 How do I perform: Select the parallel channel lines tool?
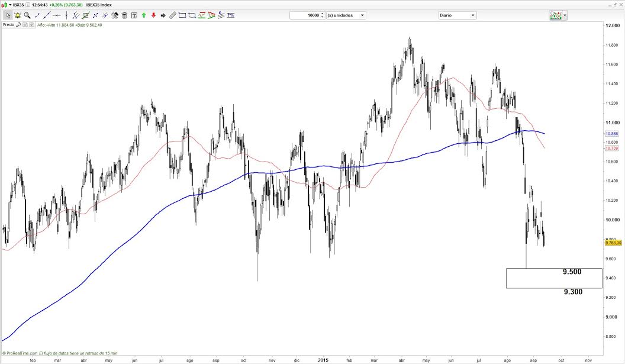pyautogui.click(x=75, y=15)
